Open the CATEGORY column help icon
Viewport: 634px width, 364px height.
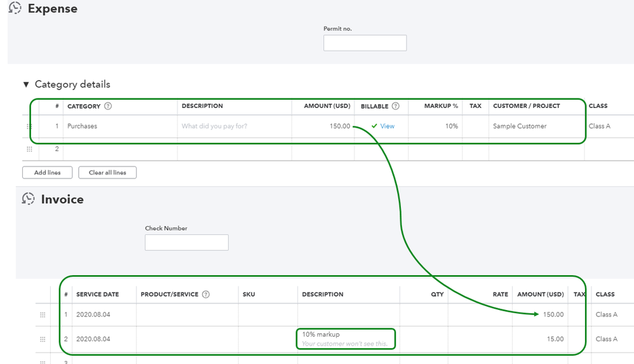108,106
